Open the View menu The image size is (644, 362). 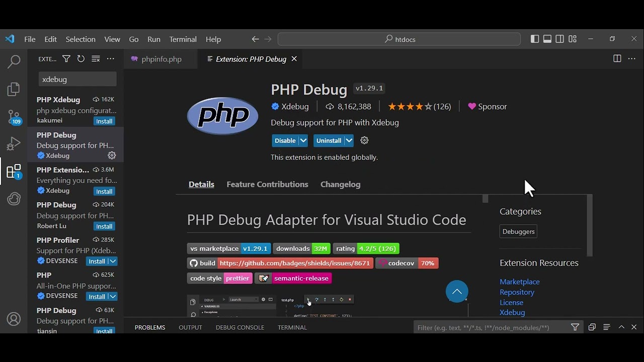(x=112, y=39)
